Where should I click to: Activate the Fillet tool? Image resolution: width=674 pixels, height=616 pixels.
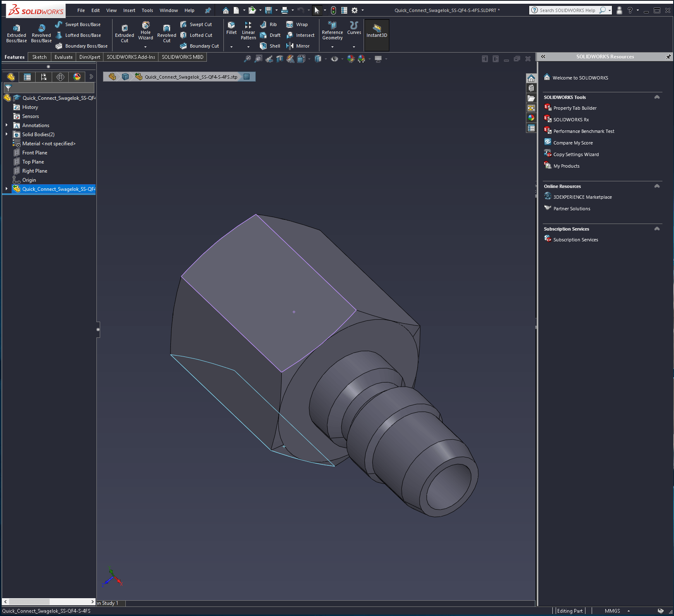point(231,30)
